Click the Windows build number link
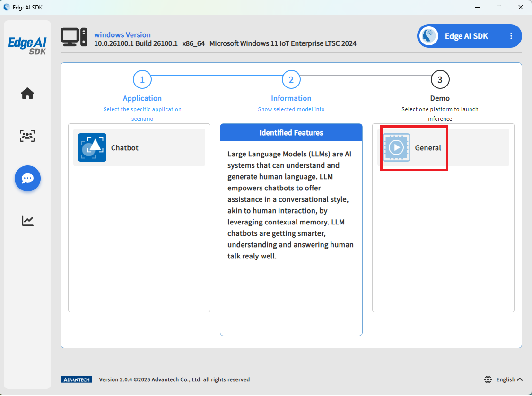Screen dimensions: 532x396 click(136, 43)
